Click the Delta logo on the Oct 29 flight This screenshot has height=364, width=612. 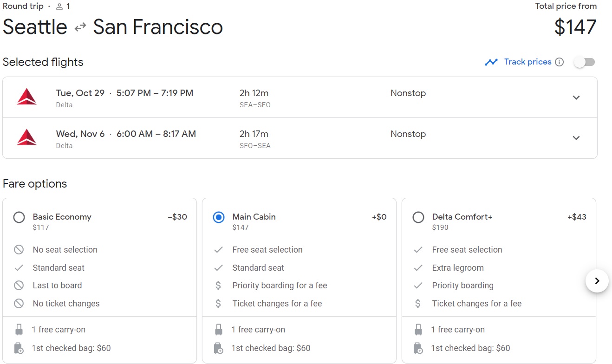click(26, 97)
